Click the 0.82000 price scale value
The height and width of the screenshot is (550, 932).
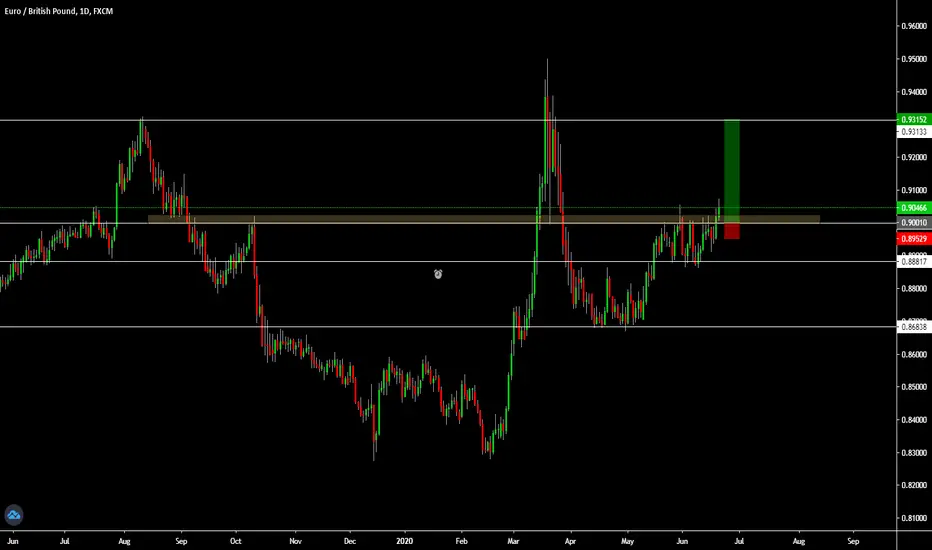pos(914,485)
